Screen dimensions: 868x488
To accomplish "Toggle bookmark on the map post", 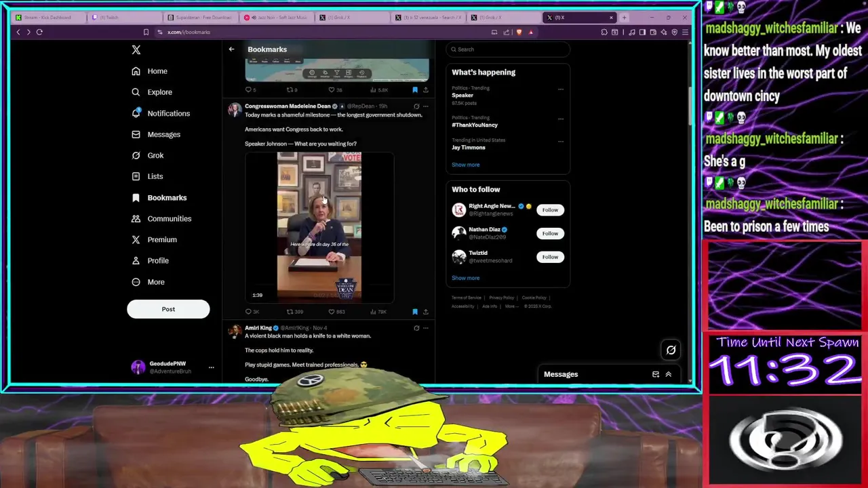I will point(415,89).
